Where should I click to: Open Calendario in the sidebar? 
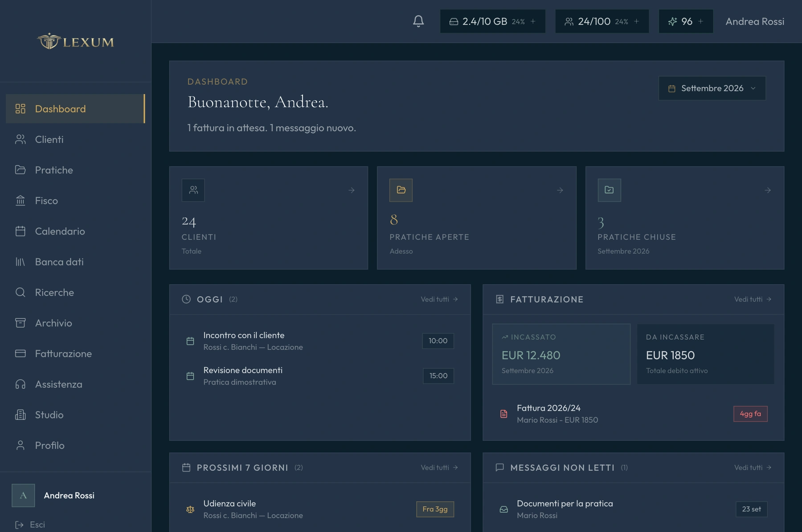(75, 231)
